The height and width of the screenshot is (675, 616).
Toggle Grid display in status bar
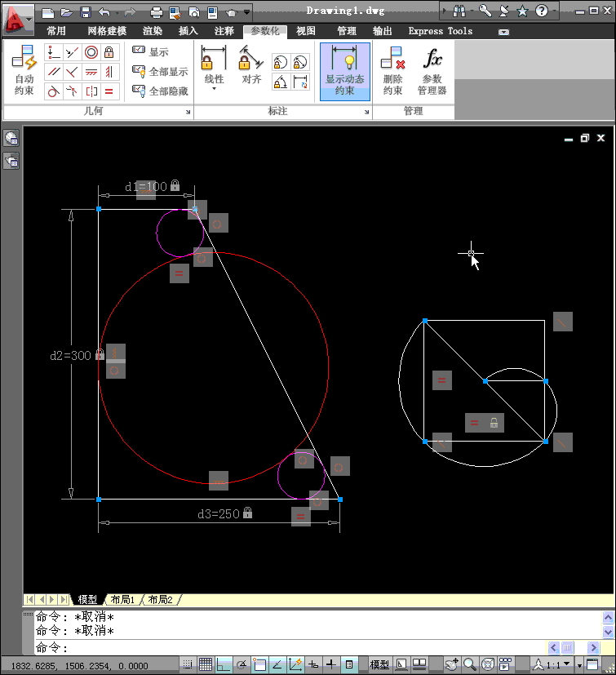[206, 664]
